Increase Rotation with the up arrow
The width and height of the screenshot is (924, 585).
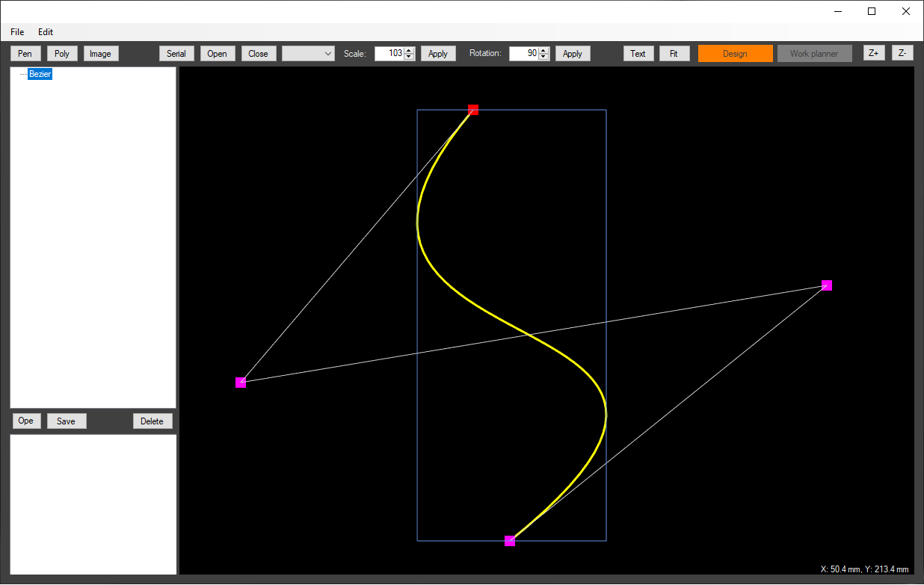pyautogui.click(x=543, y=50)
